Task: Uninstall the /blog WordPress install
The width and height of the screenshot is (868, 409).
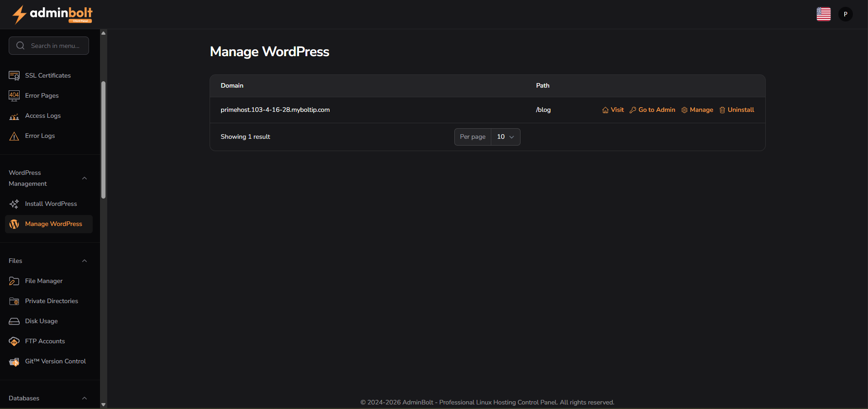Action: (x=736, y=110)
